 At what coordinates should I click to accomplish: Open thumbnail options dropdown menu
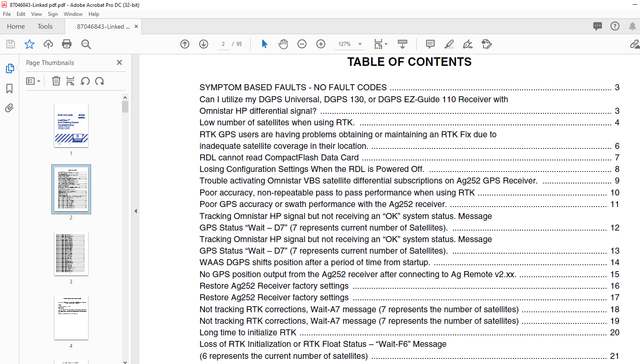click(x=33, y=81)
